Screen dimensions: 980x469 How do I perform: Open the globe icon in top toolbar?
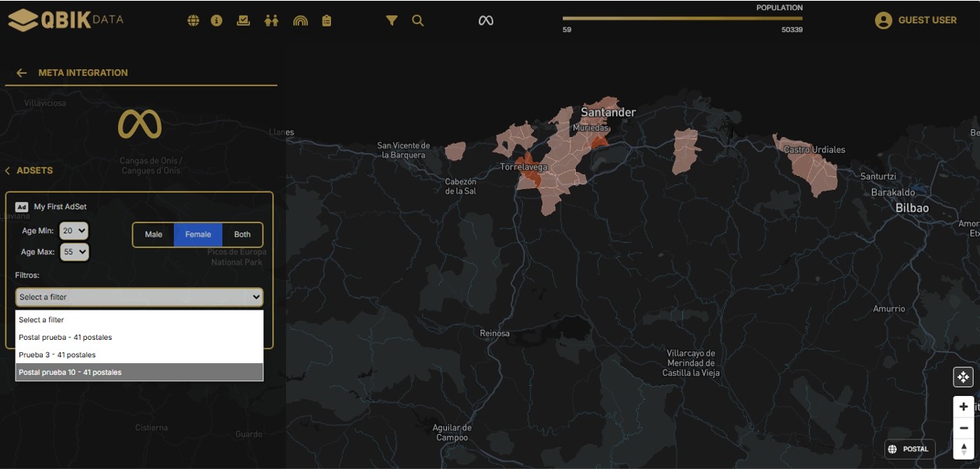click(194, 21)
